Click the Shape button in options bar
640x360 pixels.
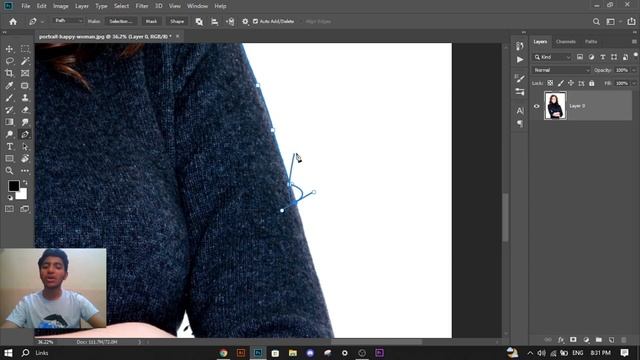(x=177, y=21)
